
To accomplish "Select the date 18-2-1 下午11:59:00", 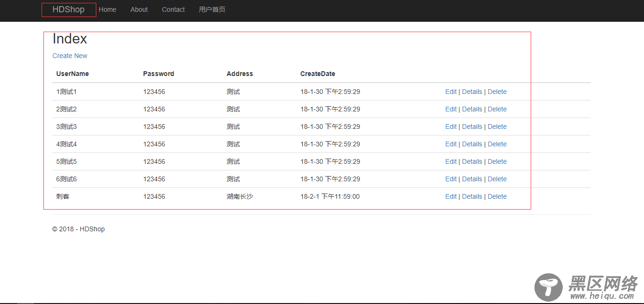I will point(330,196).
